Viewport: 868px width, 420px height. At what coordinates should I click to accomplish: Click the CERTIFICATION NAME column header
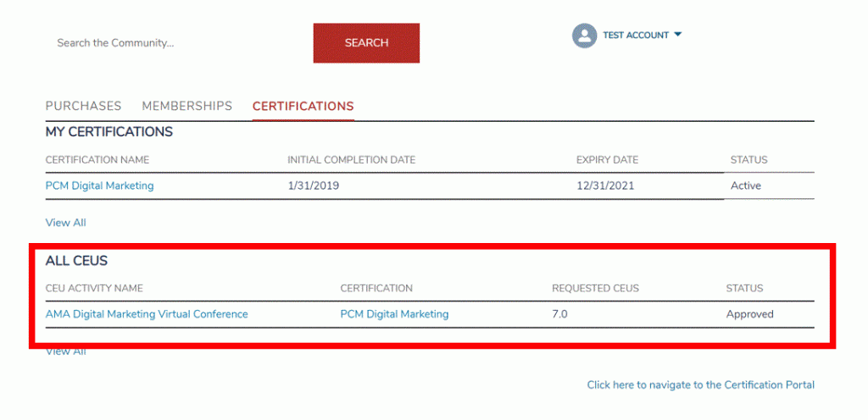97,160
